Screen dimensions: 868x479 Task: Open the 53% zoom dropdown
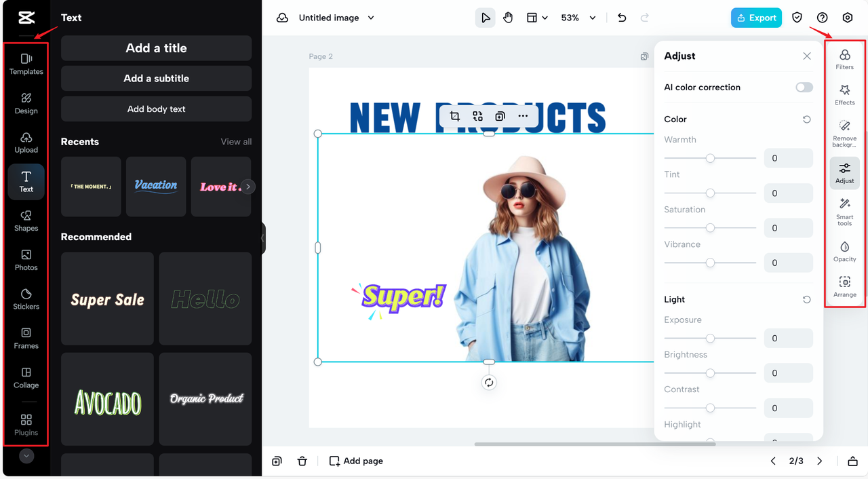578,18
